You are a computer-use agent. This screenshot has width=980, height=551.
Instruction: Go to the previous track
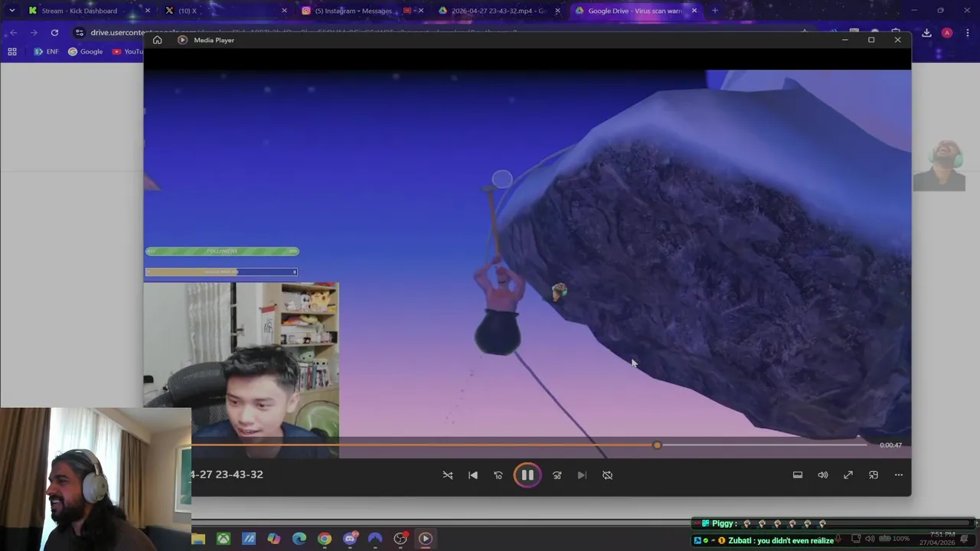pos(473,475)
